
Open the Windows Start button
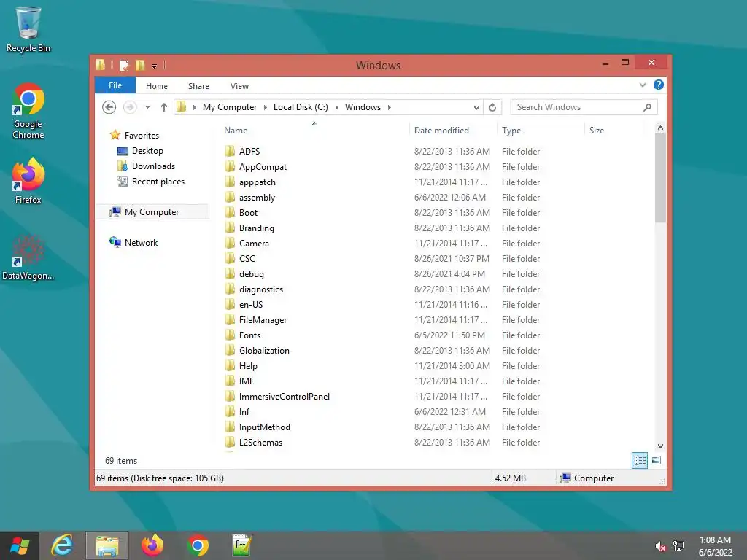20,545
